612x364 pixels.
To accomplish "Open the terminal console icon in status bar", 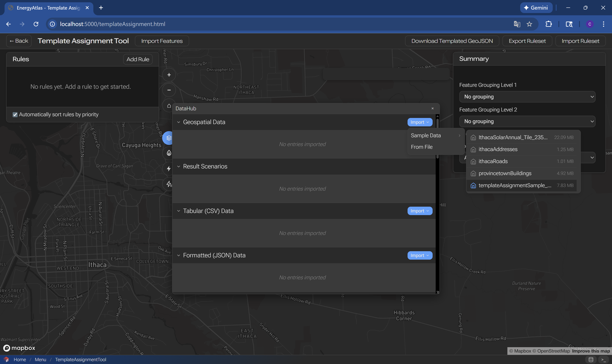I will pyautogui.click(x=603, y=360).
